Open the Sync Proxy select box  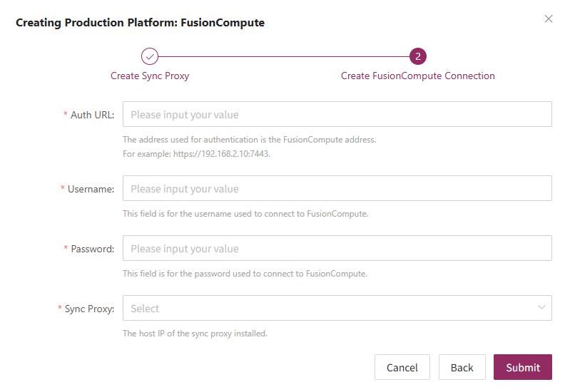337,308
